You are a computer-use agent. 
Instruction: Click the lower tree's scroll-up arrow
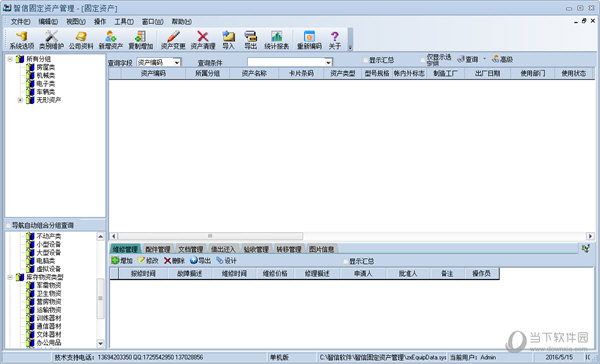point(100,237)
